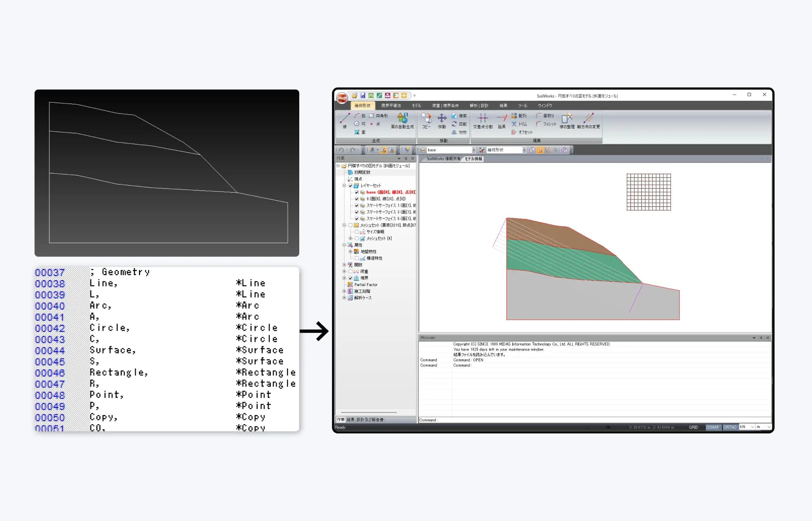This screenshot has height=521, width=812.
Task: Activate the 移動 (Move) tool
Action: coord(442,121)
